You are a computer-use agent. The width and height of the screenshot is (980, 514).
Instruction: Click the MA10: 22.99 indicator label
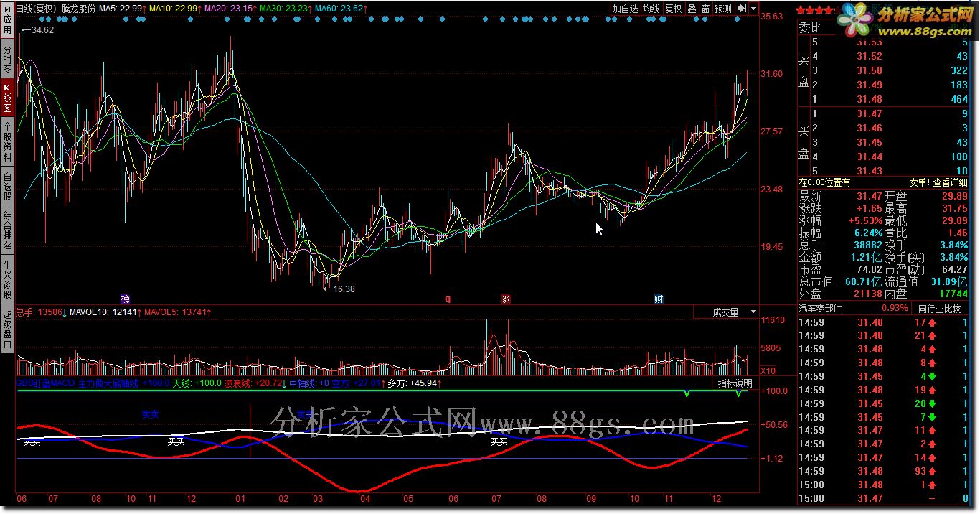pyautogui.click(x=175, y=9)
